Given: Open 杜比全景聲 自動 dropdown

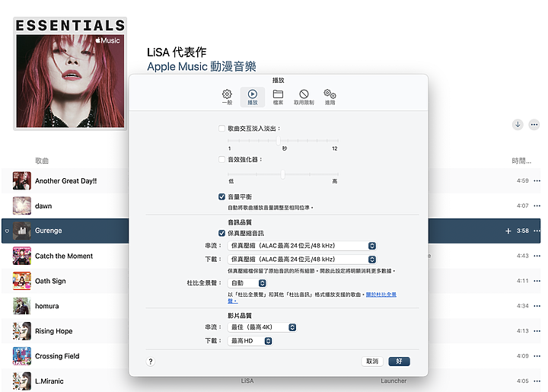Looking at the screenshot, I should [x=247, y=283].
